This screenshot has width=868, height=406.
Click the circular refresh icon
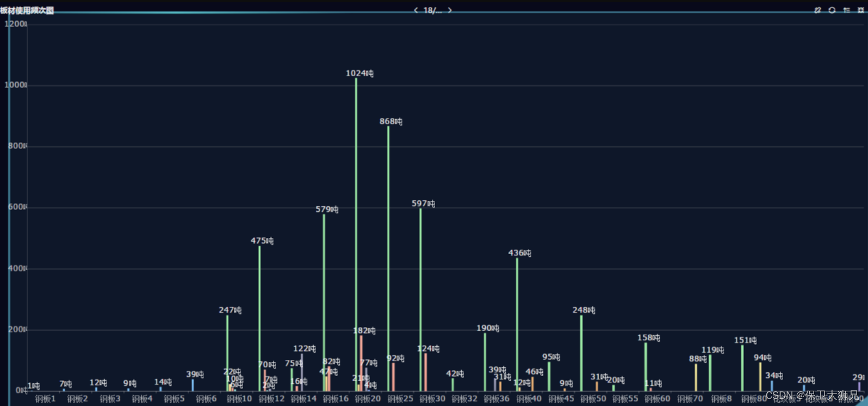[832, 10]
